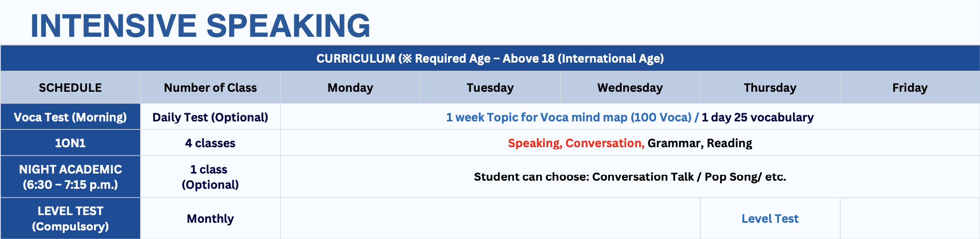This screenshot has width=980, height=239.
Task: Click the Daily Test (Optional) cell
Action: point(210,117)
